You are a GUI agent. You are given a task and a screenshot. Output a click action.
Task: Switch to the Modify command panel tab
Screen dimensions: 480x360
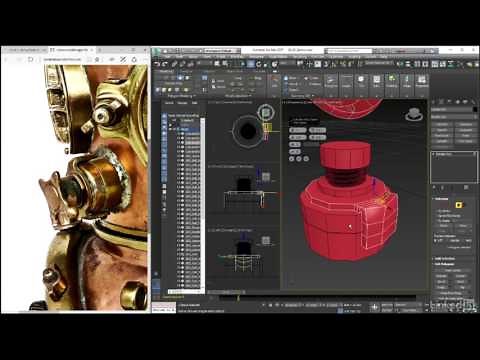point(441,102)
